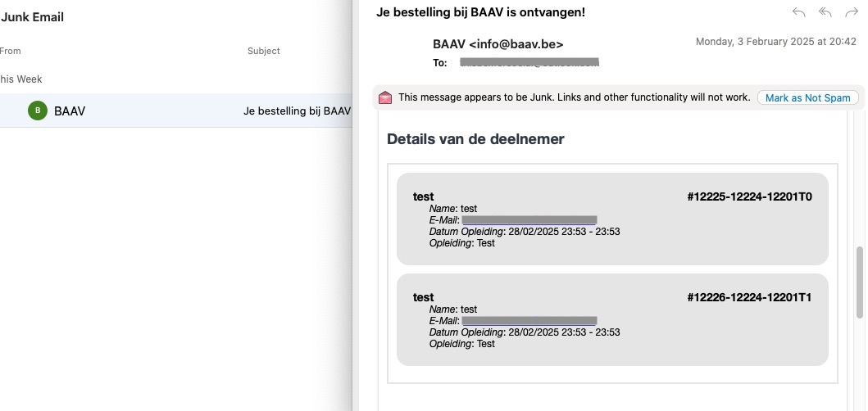Click sender address BAAV info@baav.be

click(x=498, y=44)
